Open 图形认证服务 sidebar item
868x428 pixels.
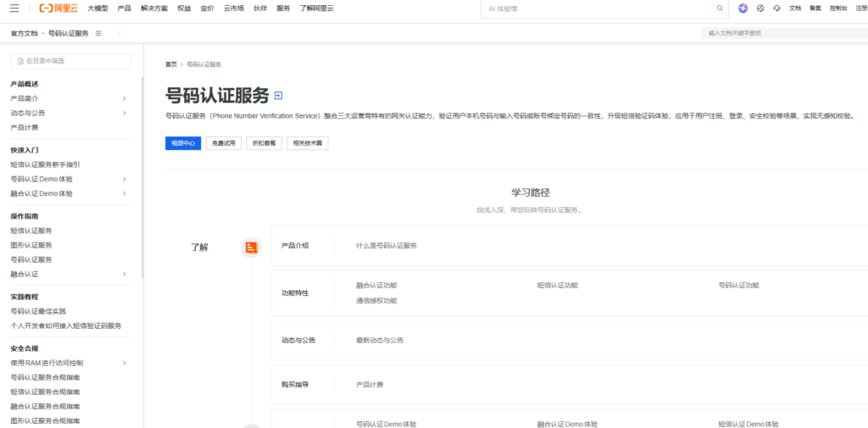point(31,245)
